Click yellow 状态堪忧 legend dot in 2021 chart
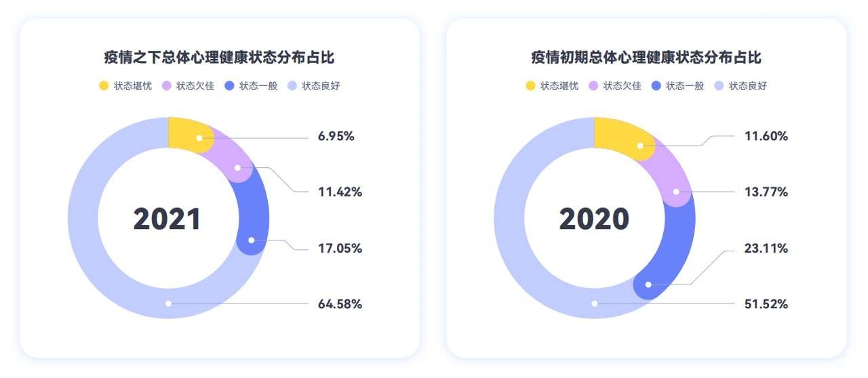The height and width of the screenshot is (378, 868). (103, 86)
